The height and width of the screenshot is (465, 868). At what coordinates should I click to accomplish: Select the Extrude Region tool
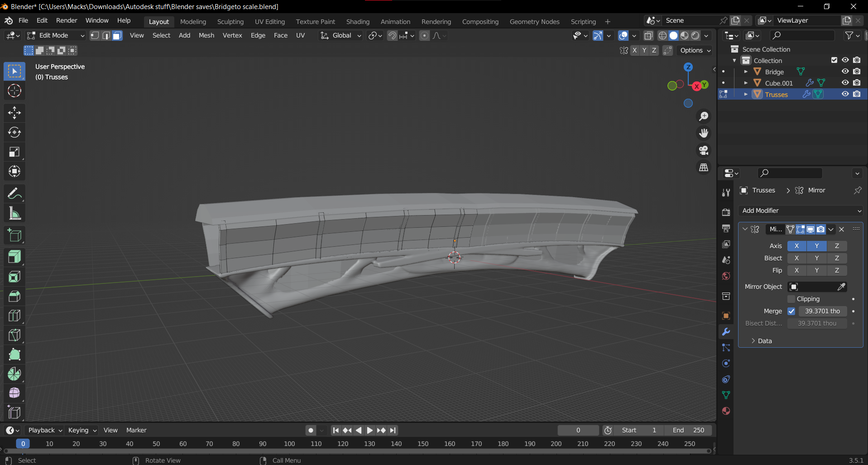click(14, 257)
